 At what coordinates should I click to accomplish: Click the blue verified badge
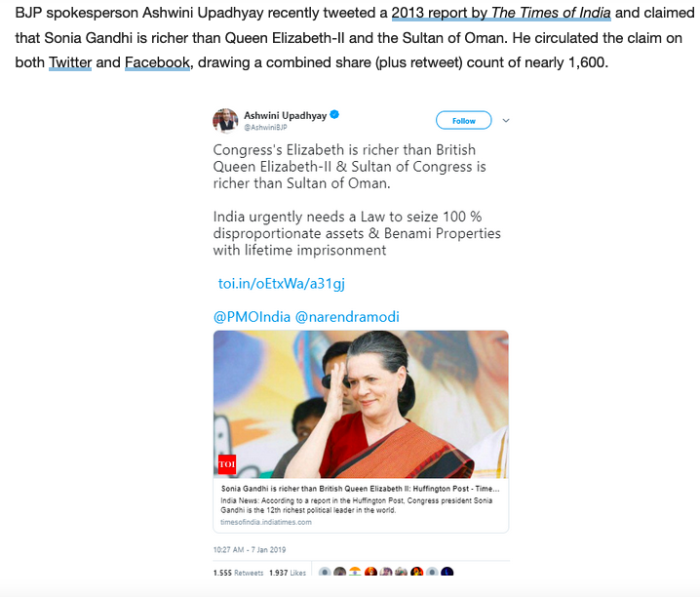[x=334, y=115]
